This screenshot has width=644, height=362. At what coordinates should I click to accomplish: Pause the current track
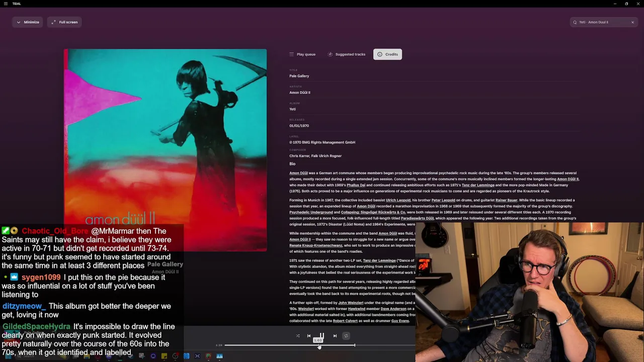[x=321, y=336]
